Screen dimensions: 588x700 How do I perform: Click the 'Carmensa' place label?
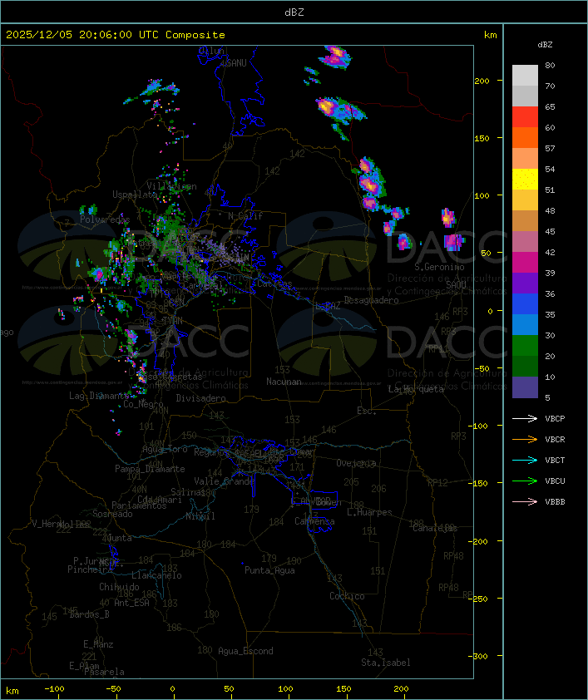tap(314, 521)
